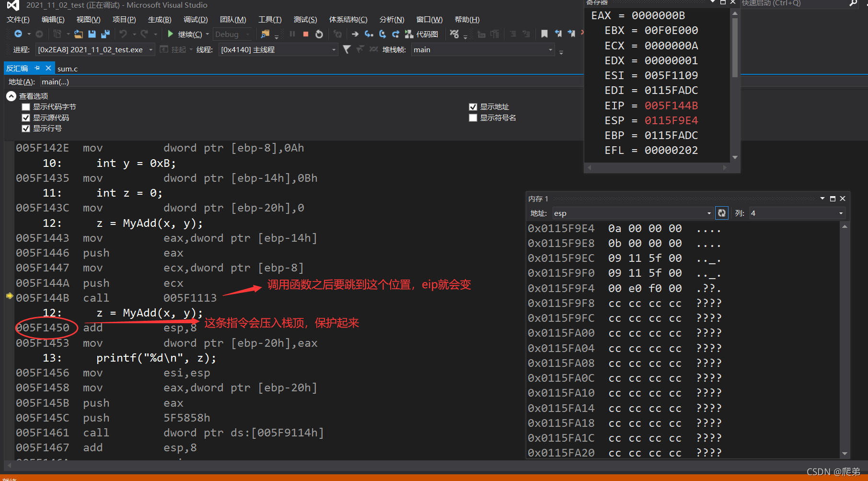The height and width of the screenshot is (481, 868).
Task: Click the Navigate Backward arrow icon
Action: (18, 34)
